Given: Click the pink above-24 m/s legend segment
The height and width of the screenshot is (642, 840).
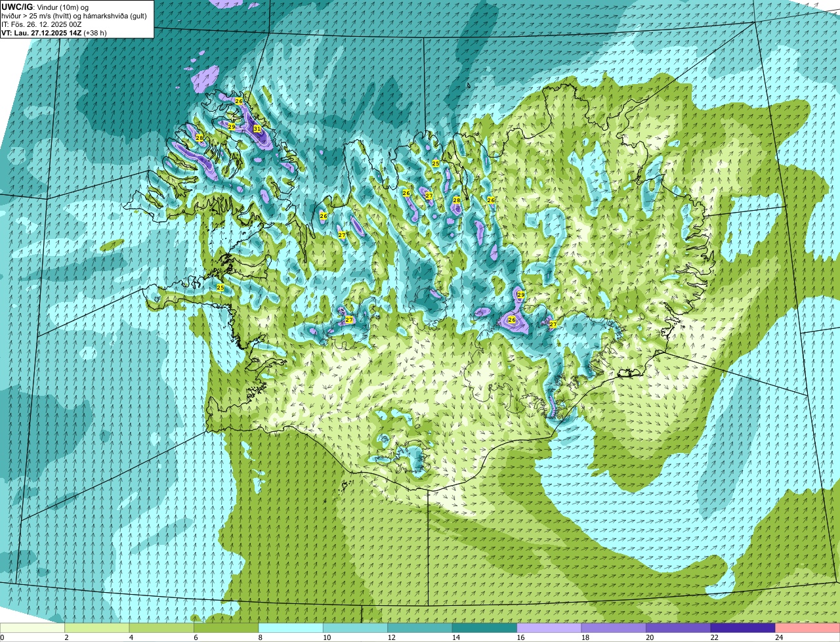Looking at the screenshot, I should (x=808, y=628).
